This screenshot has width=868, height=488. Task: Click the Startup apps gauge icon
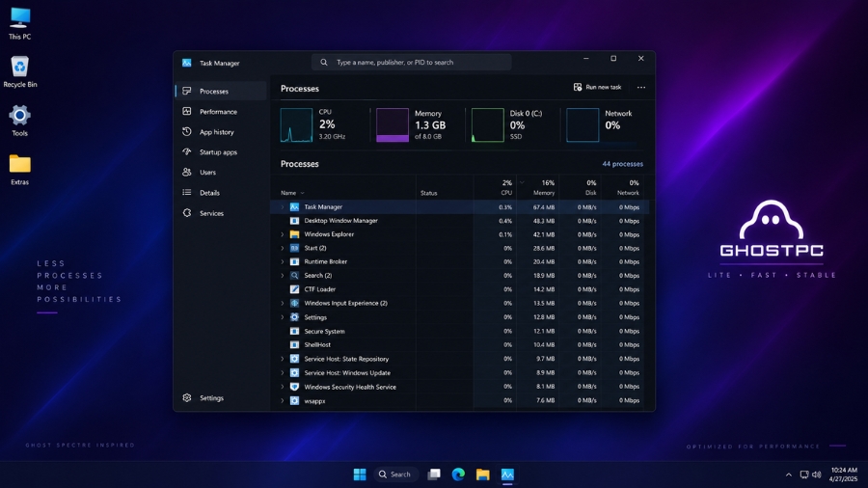(x=187, y=151)
